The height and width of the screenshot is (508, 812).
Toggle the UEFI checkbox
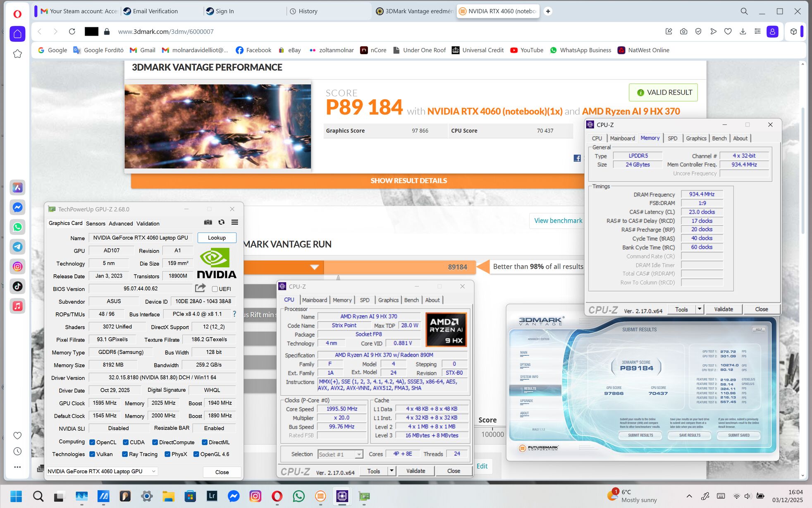(215, 289)
